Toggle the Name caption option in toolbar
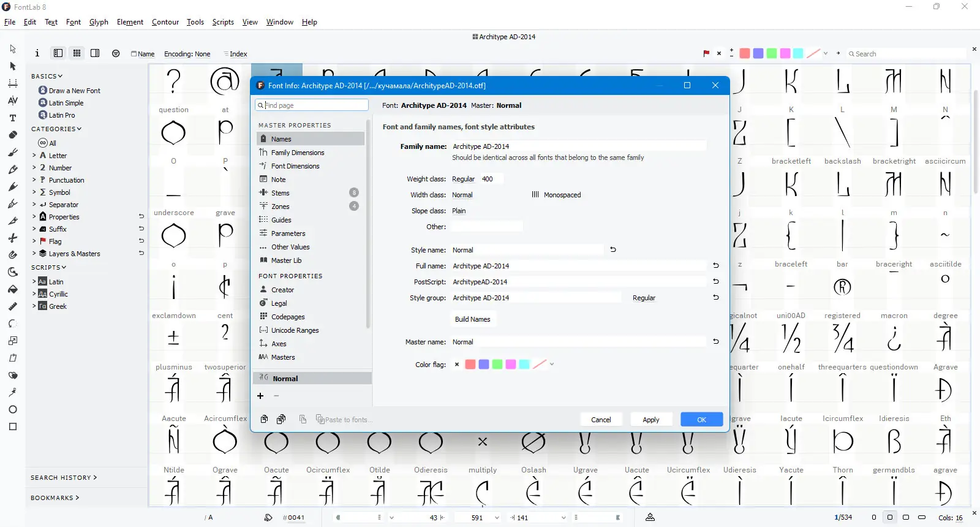 [143, 54]
